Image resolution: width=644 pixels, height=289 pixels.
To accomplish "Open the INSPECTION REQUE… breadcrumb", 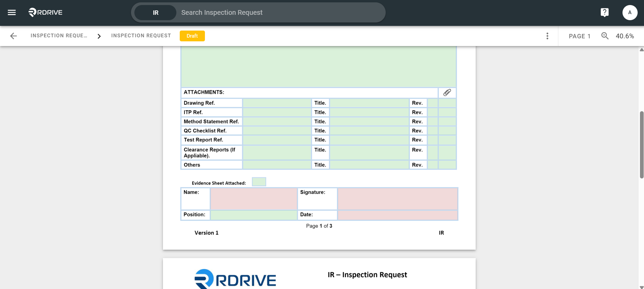I will (x=59, y=36).
